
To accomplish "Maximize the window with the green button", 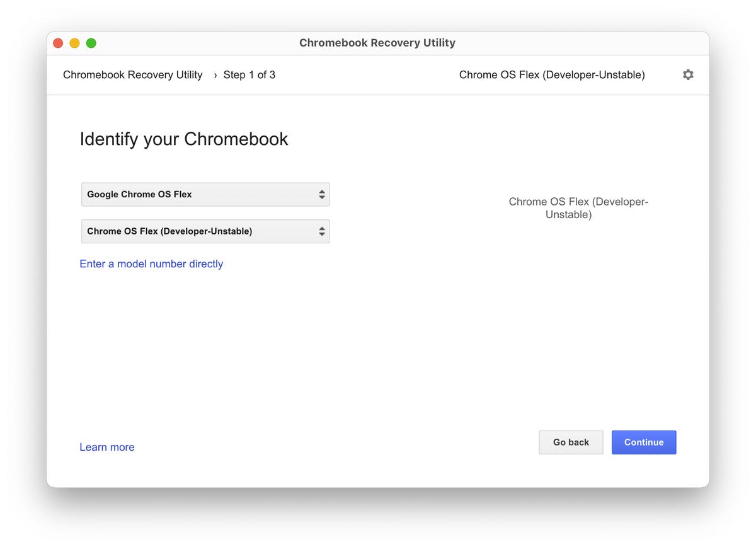I will click(x=91, y=43).
